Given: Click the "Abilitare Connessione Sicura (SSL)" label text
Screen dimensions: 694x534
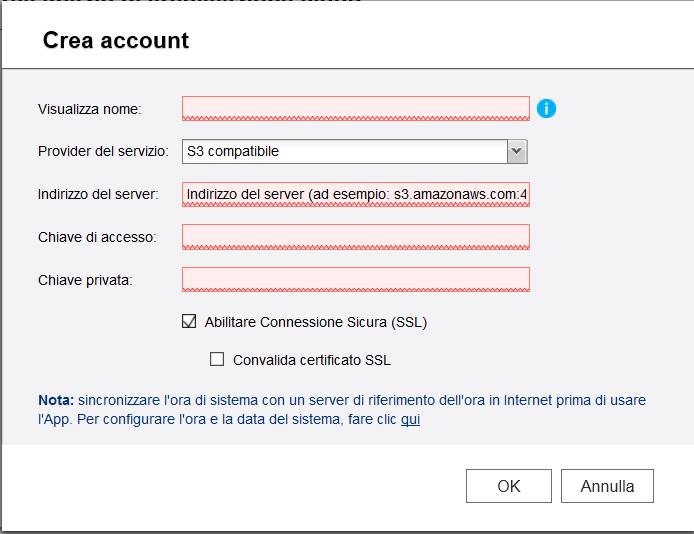Looking at the screenshot, I should [316, 322].
